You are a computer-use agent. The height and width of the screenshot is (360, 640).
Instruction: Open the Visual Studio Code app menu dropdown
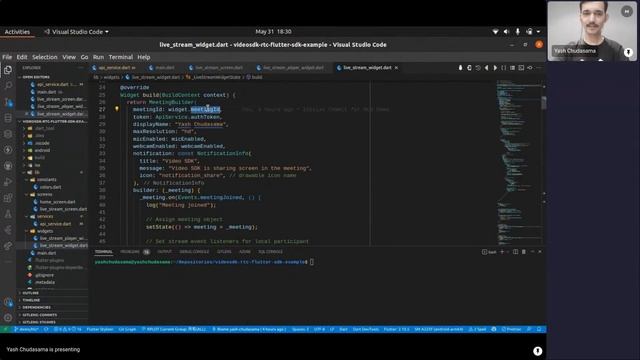pos(76,31)
